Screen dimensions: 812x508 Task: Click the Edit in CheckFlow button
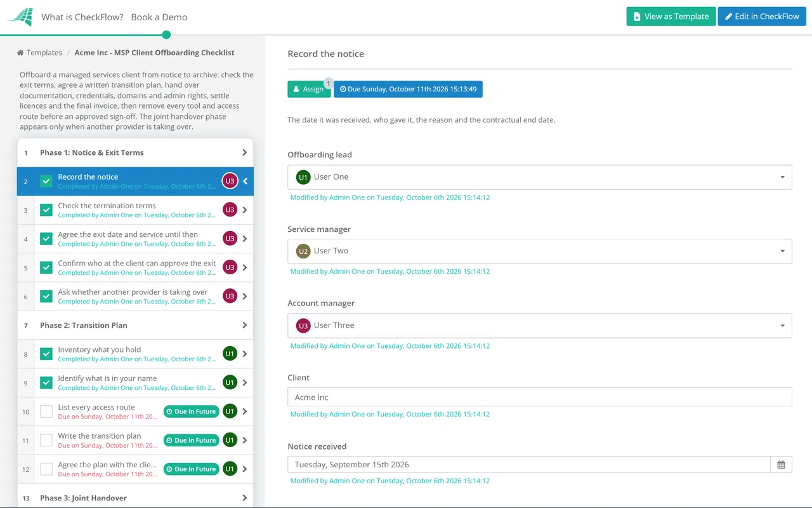[762, 17]
